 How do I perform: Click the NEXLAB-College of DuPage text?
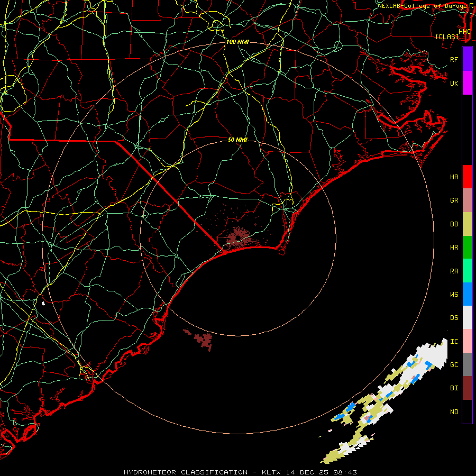point(423,6)
